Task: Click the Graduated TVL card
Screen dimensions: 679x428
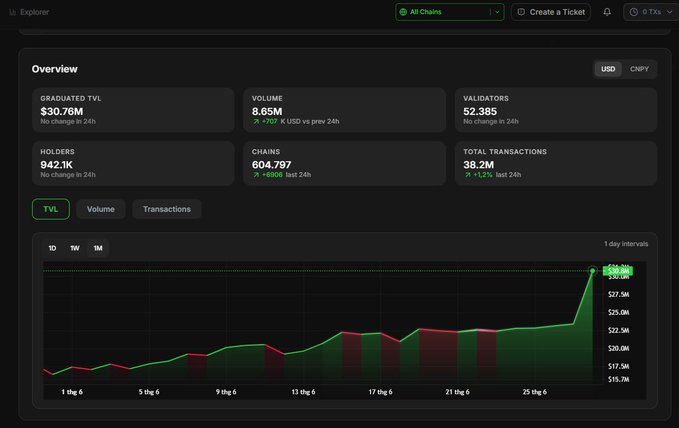Action: click(133, 110)
